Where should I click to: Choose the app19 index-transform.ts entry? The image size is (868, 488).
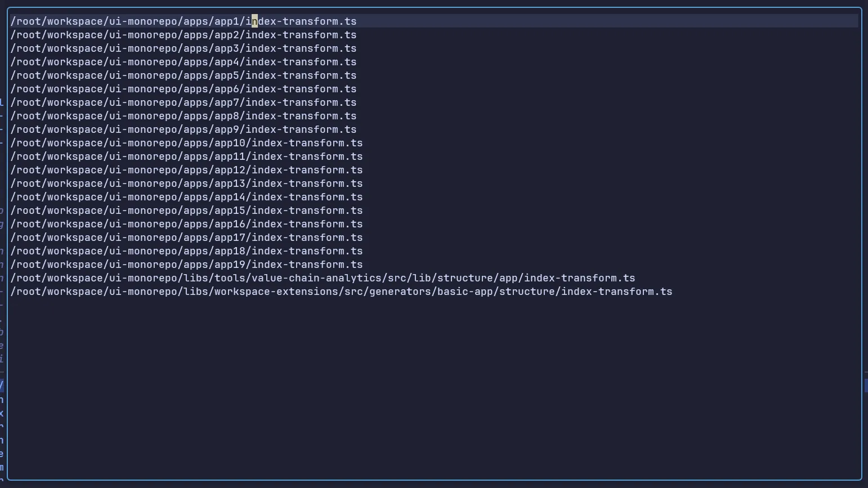point(186,265)
